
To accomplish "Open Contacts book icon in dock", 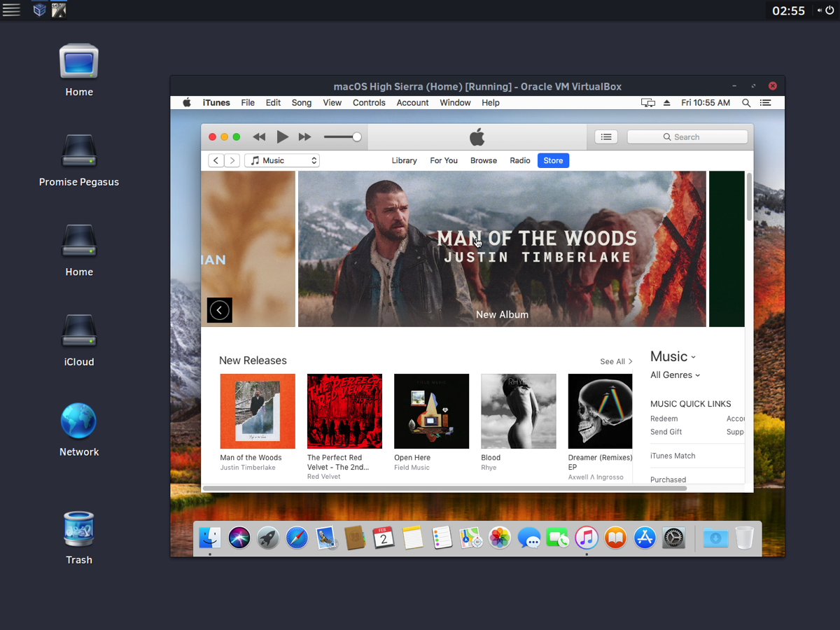I will [355, 538].
